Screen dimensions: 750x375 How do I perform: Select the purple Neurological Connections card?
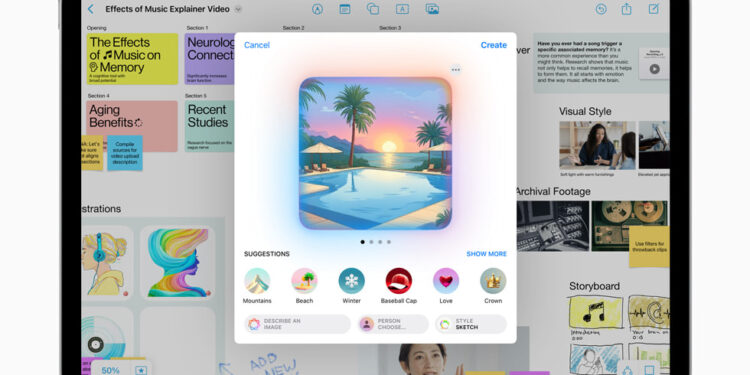coord(210,59)
